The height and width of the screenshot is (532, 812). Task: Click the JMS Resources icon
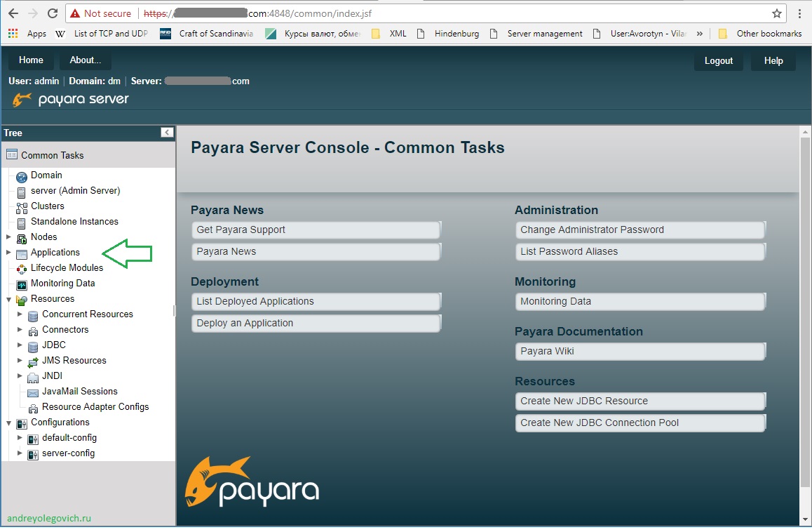(x=33, y=362)
